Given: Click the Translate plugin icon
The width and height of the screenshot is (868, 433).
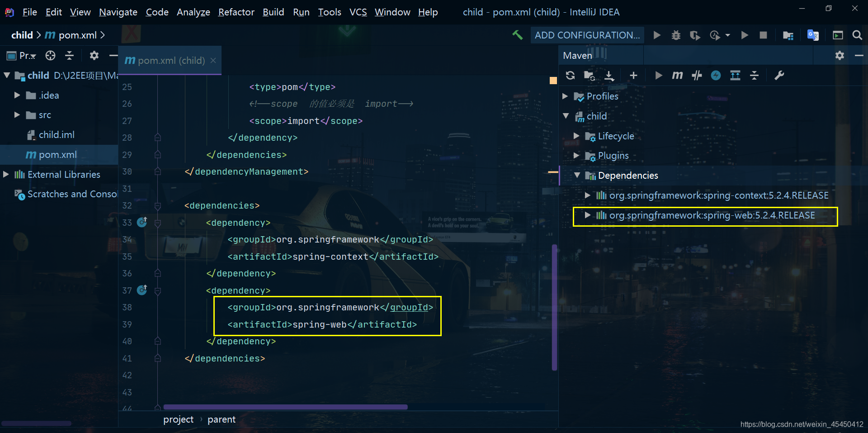Looking at the screenshot, I should tap(812, 35).
